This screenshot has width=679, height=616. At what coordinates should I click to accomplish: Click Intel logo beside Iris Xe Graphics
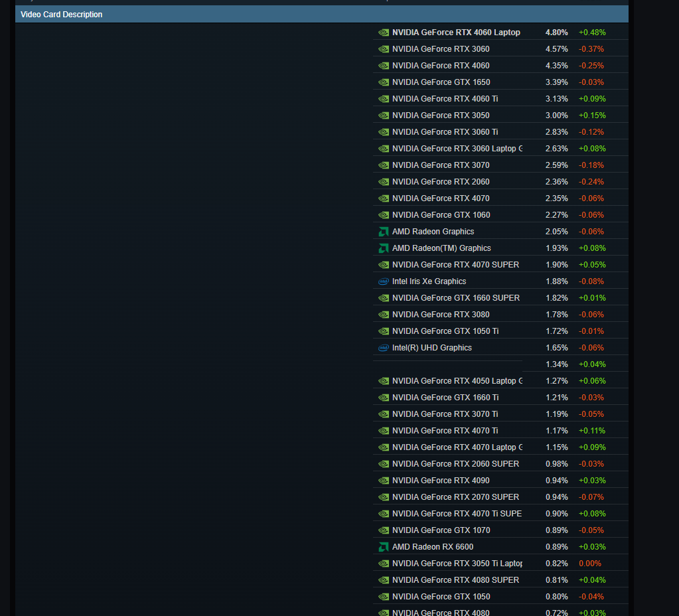tap(384, 281)
